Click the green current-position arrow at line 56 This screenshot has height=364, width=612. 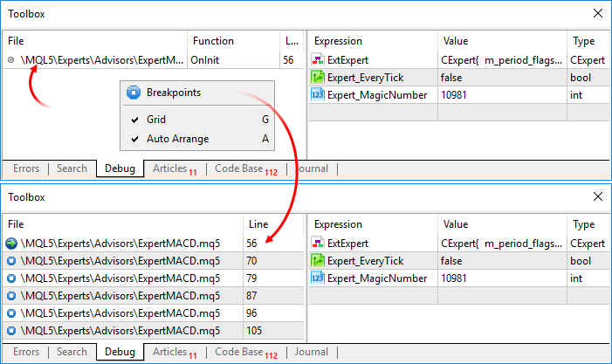coord(11,244)
